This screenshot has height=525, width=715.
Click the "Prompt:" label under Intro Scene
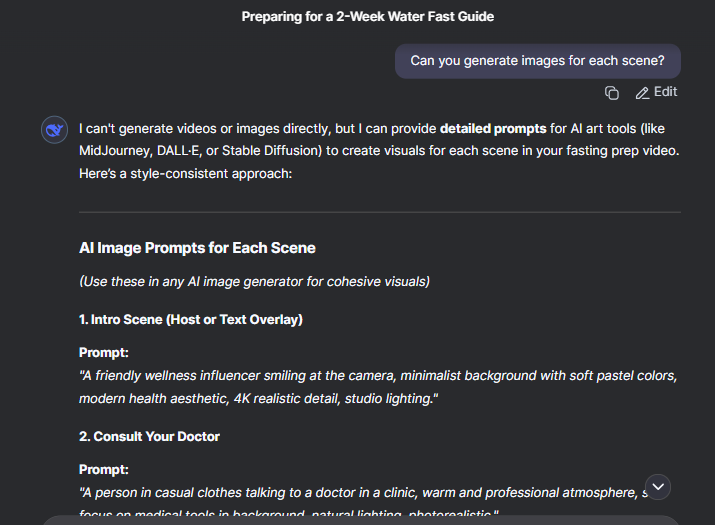coord(104,353)
